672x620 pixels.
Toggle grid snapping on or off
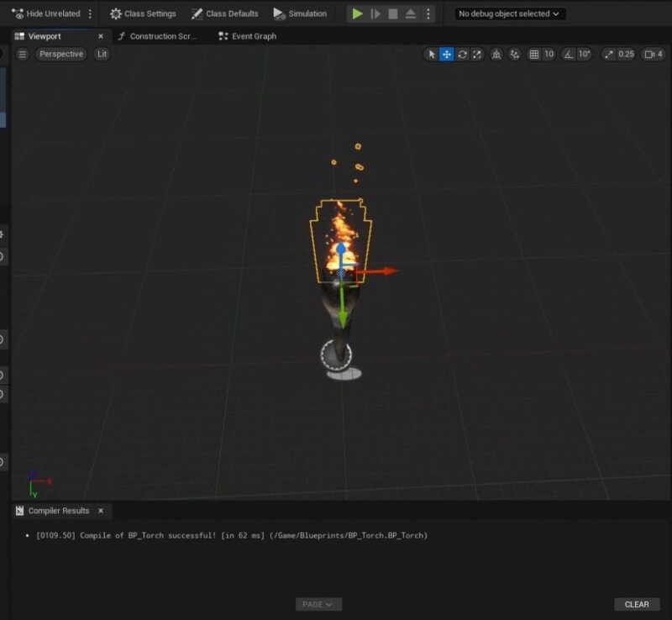[533, 55]
